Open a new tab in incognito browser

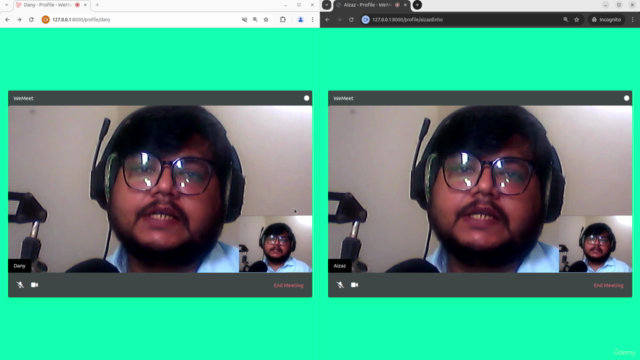[417, 5]
